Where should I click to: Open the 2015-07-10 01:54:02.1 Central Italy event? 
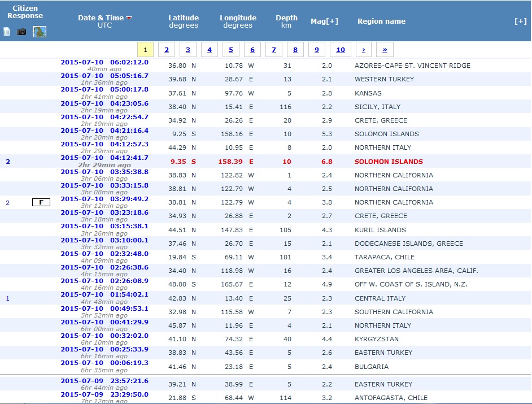pos(104,294)
